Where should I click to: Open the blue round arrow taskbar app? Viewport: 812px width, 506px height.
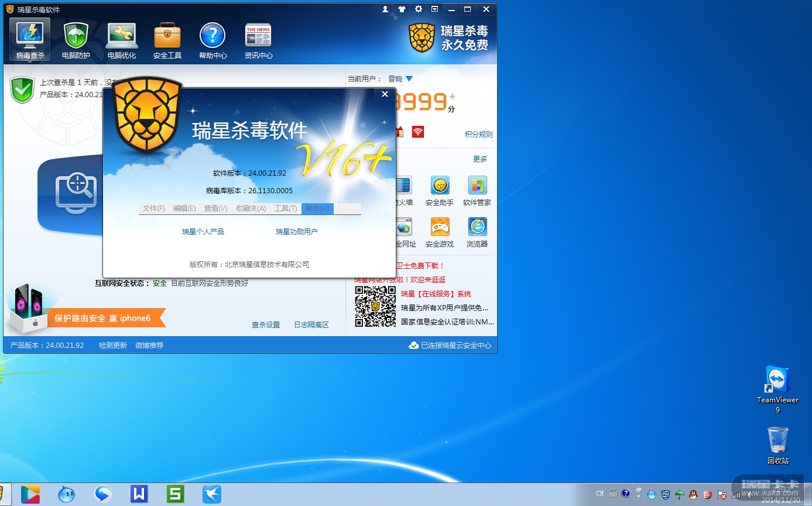click(103, 494)
